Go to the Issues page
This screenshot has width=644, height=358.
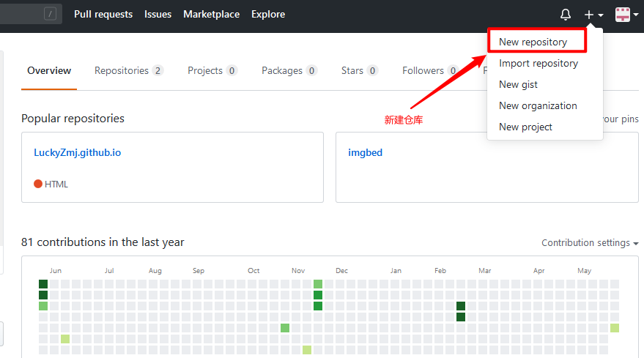pos(158,14)
